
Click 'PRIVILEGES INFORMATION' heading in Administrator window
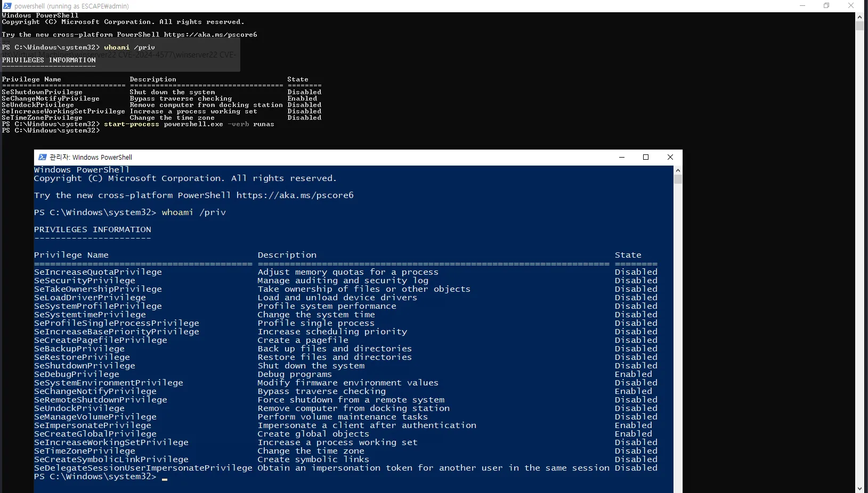(x=93, y=229)
